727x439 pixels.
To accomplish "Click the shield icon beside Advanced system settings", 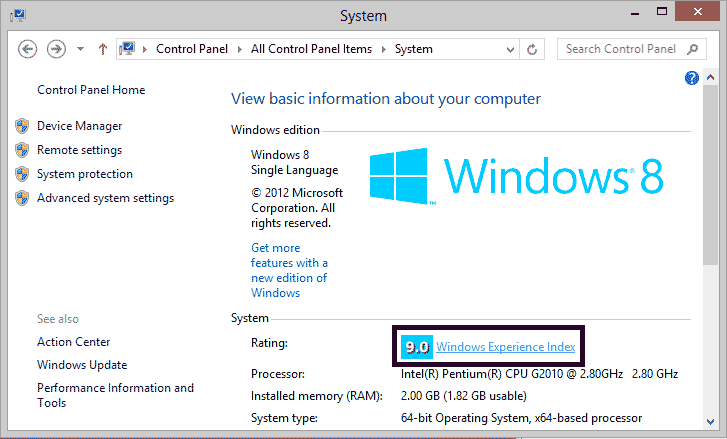I will 22,198.
